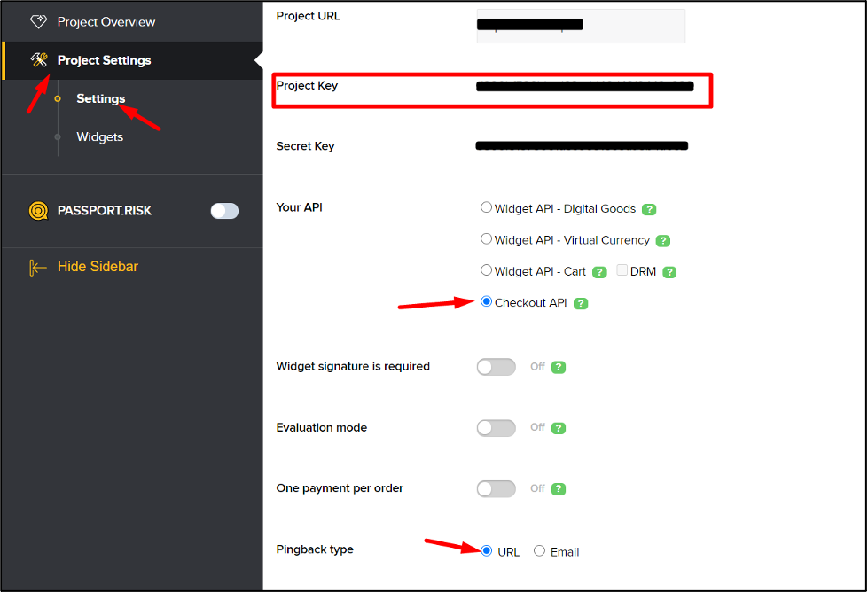Open the Settings submenu item

(101, 98)
